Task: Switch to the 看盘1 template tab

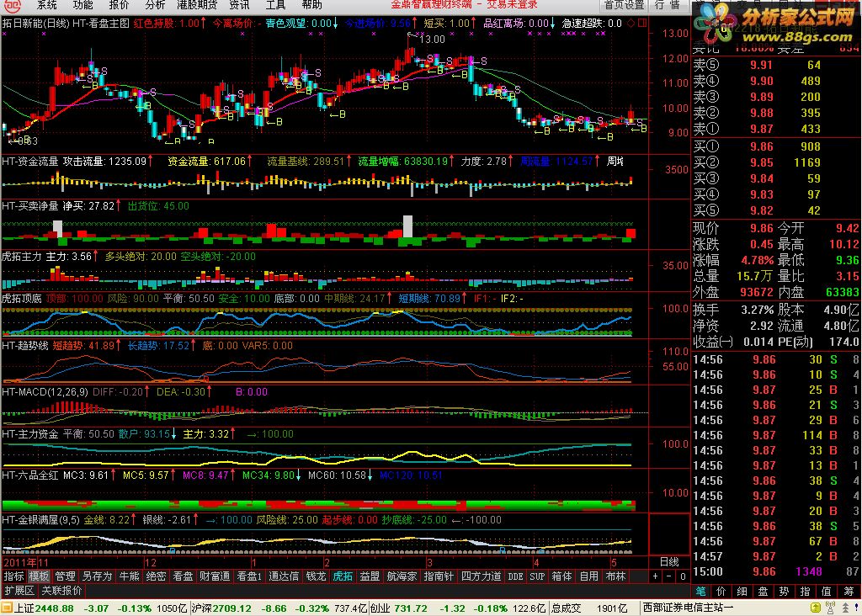Action: coord(249,576)
